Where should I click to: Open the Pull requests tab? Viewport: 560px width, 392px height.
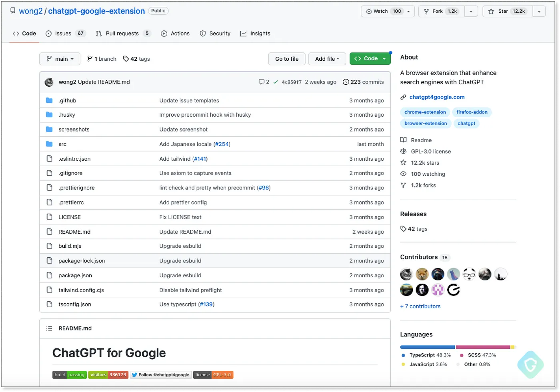123,34
